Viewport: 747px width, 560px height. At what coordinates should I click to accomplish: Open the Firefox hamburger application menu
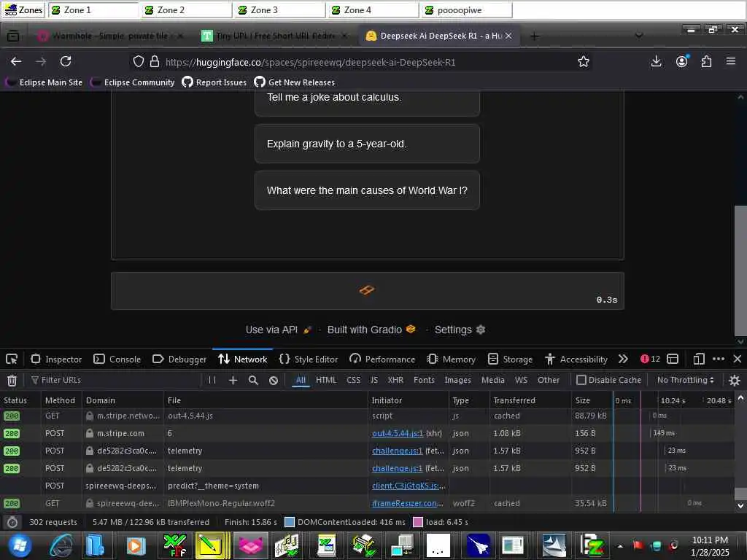pyautogui.click(x=731, y=61)
